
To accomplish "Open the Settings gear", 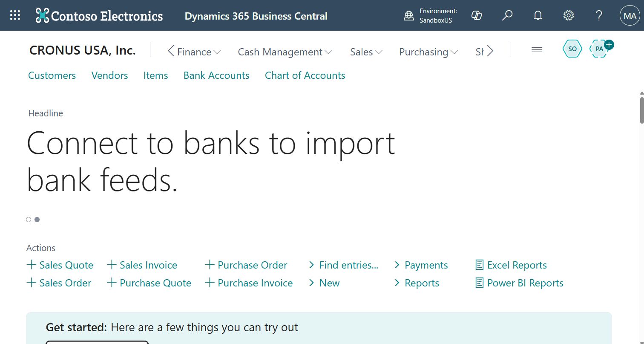I will (569, 16).
